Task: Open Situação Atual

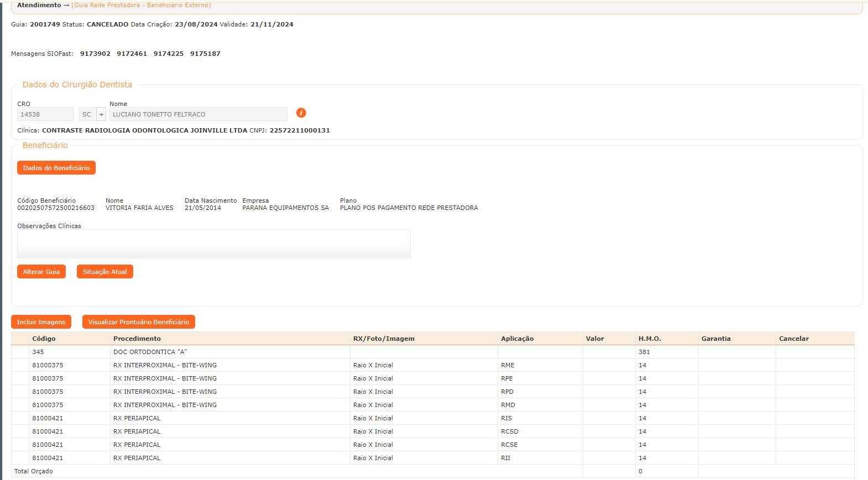Action: [105, 272]
